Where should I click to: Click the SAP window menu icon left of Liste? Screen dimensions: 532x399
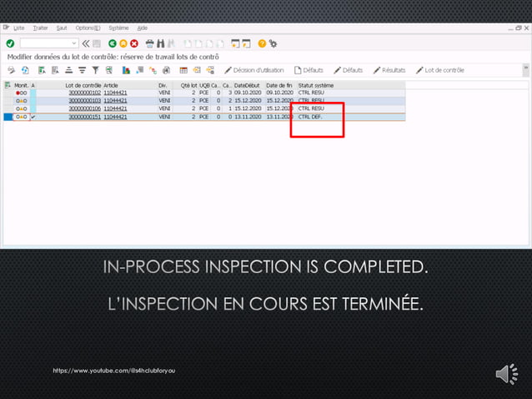(6, 28)
